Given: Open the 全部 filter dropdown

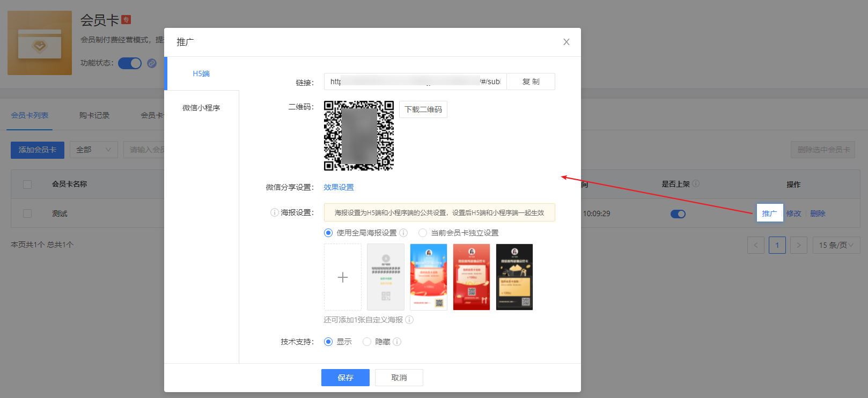Looking at the screenshot, I should click(94, 150).
